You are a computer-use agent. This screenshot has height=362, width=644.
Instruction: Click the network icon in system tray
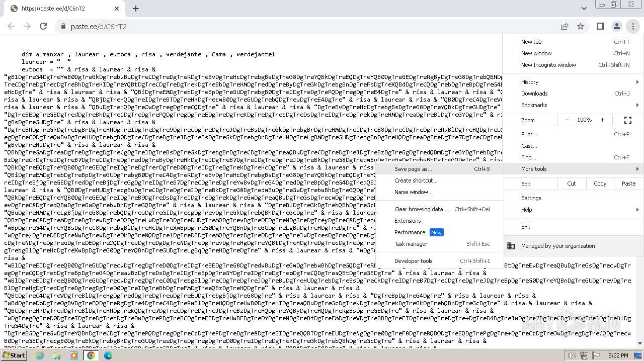pos(584,355)
